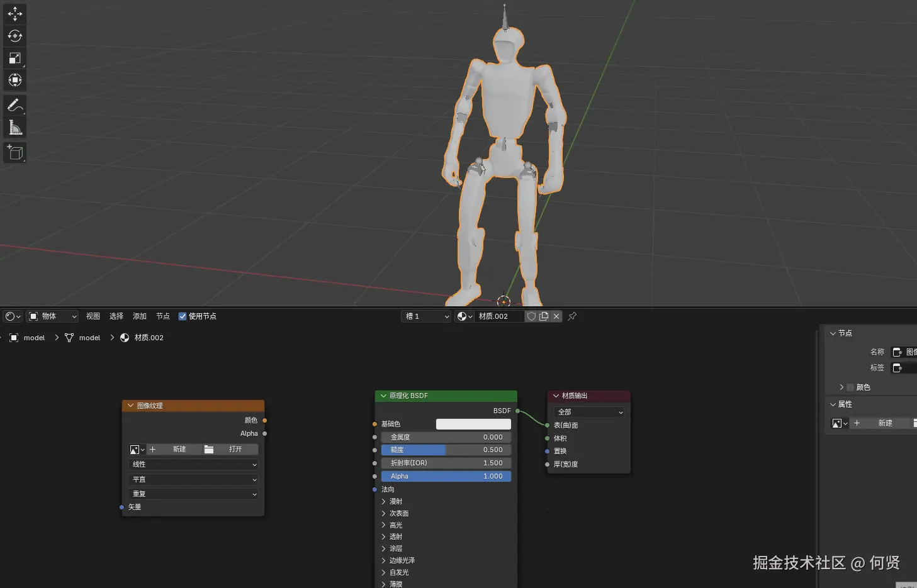Click the fake user shield icon
This screenshot has width=917, height=588.
[x=531, y=316]
